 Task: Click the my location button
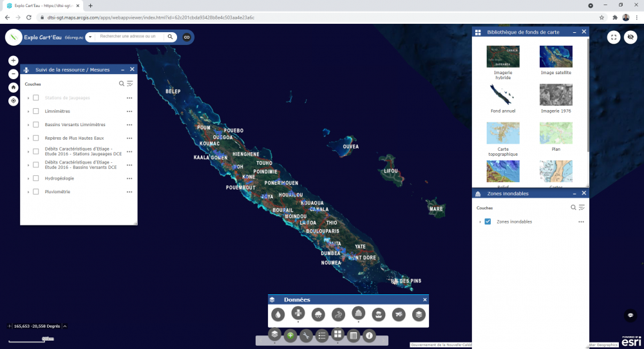13,100
